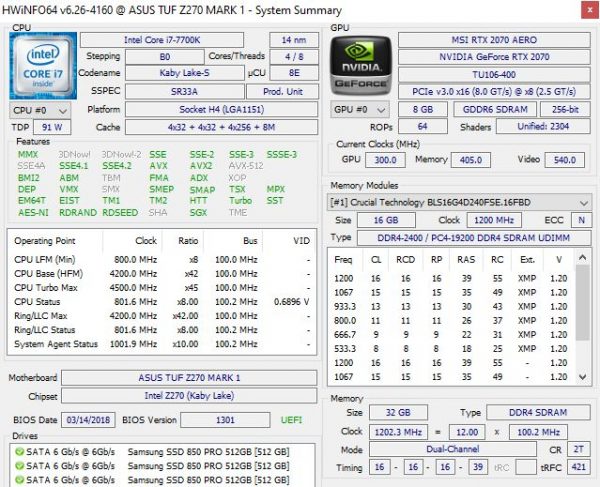The image size is (600, 487).
Task: Click the UEFI label
Action: coord(291,420)
